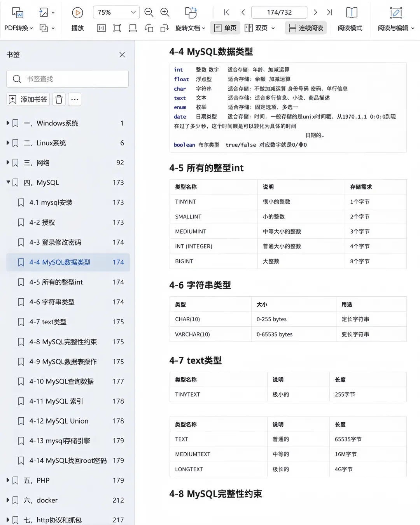Click the 0-65535 bytes cell
420x525 pixels.
click(x=294, y=334)
